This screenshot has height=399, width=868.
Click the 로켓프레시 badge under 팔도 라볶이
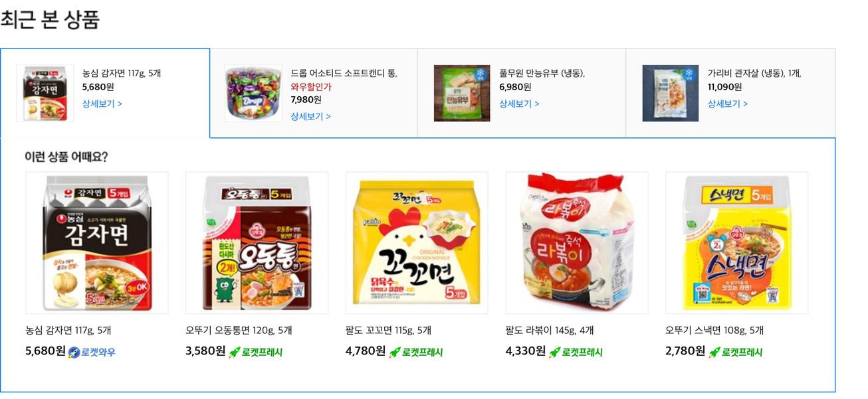coord(576,352)
